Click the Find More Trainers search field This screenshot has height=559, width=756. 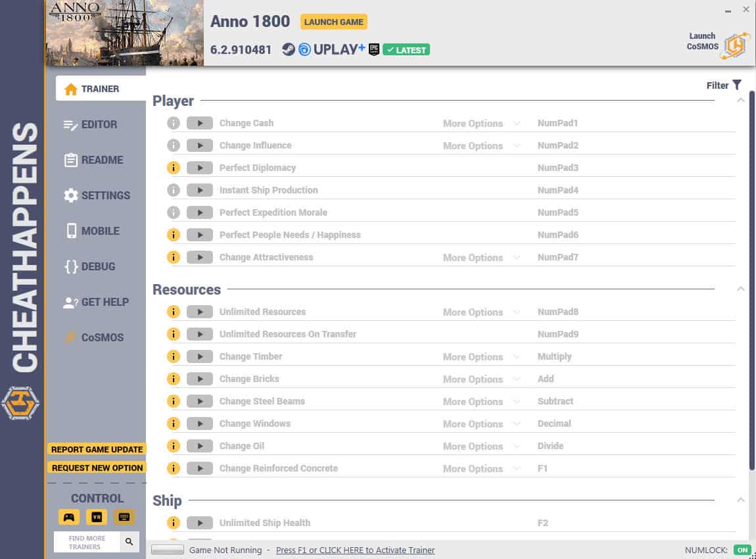pyautogui.click(x=87, y=542)
